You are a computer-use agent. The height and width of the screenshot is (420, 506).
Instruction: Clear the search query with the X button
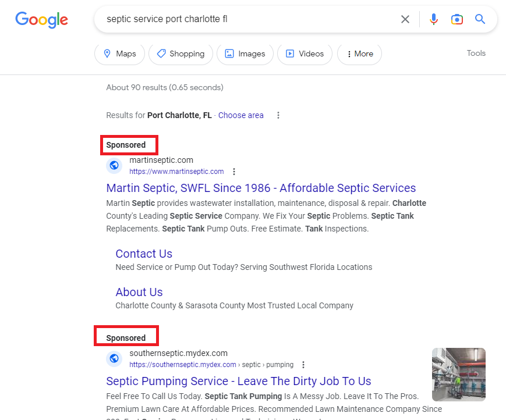pyautogui.click(x=405, y=19)
